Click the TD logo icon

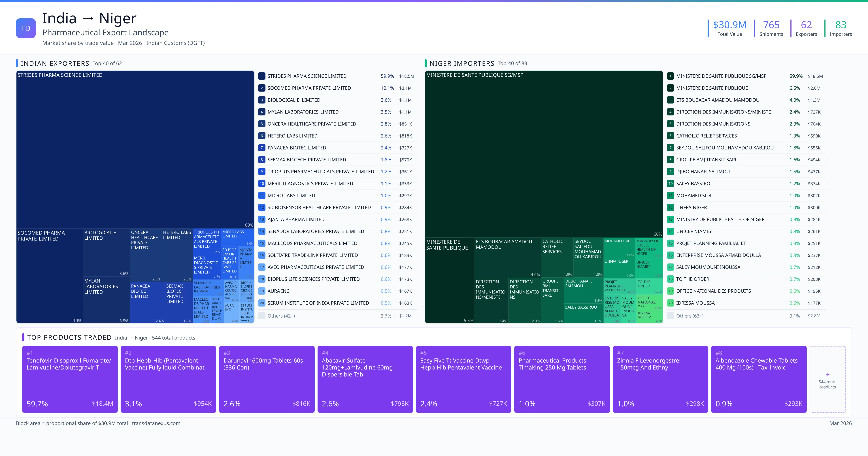(26, 28)
